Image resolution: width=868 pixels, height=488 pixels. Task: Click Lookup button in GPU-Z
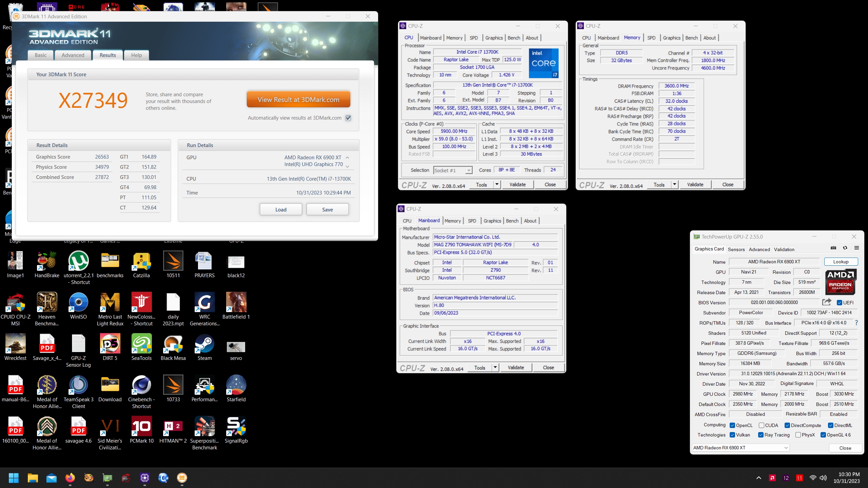[841, 262]
